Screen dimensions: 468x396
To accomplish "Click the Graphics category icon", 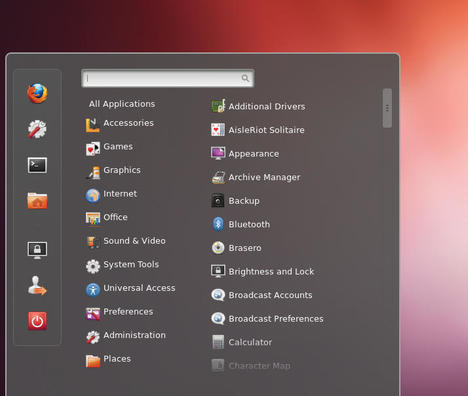I will coord(93,172).
